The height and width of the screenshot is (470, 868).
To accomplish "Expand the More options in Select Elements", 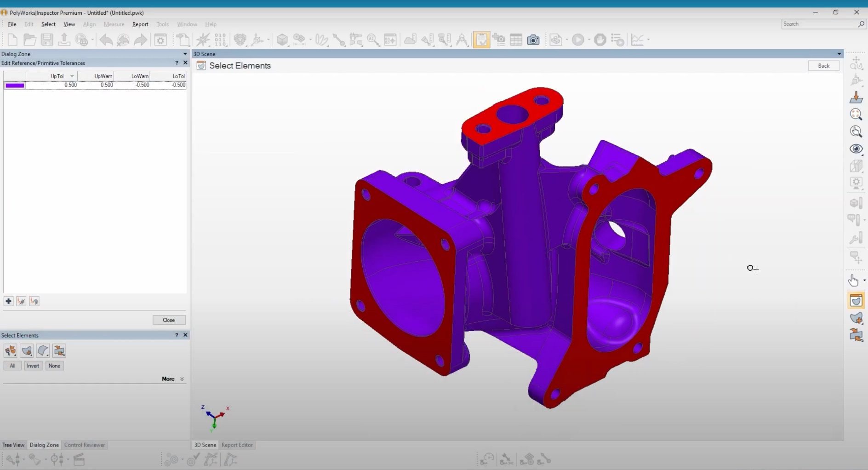I will pyautogui.click(x=172, y=378).
